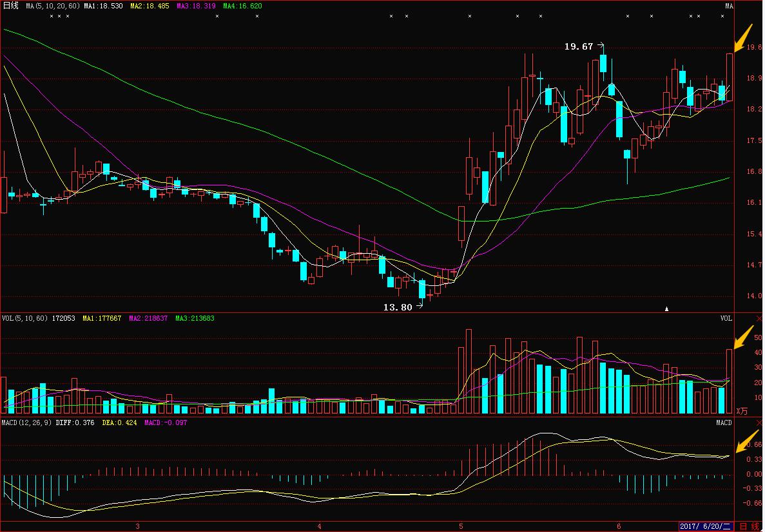
Task: Click the MA(5,10,20,60) parameters label
Action: (53, 6)
